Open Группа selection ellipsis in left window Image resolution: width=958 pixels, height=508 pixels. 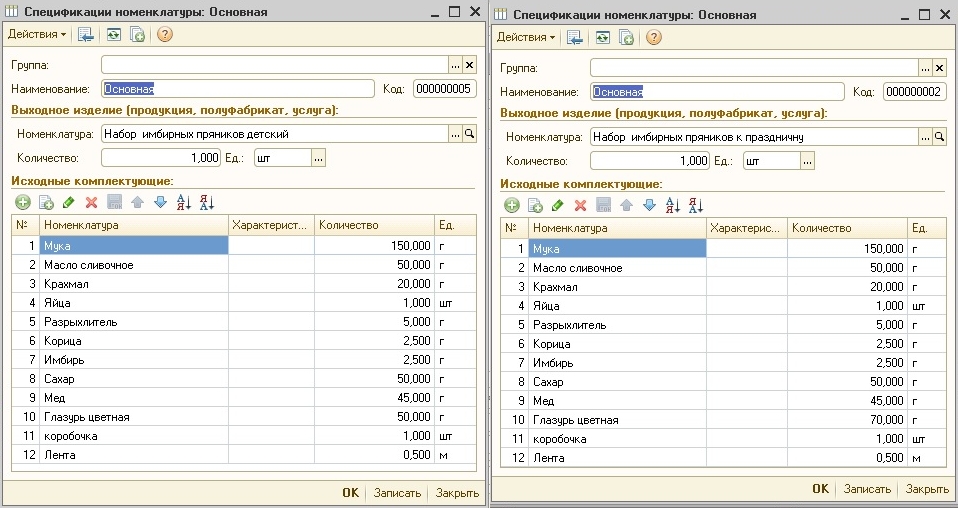point(455,65)
